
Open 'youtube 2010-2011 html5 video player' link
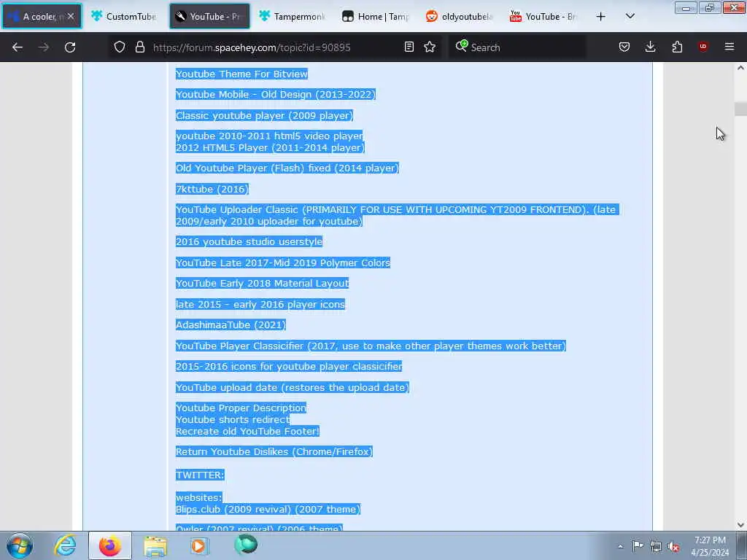[x=269, y=136]
